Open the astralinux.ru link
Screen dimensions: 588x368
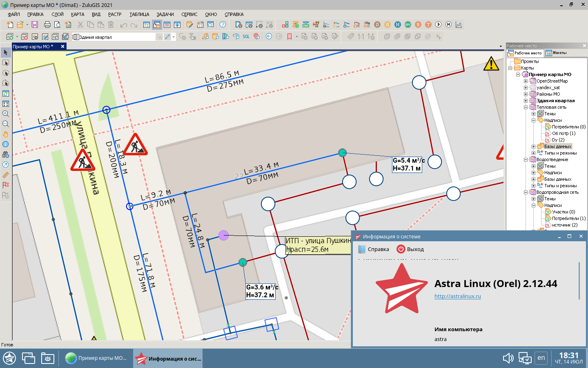coord(457,296)
